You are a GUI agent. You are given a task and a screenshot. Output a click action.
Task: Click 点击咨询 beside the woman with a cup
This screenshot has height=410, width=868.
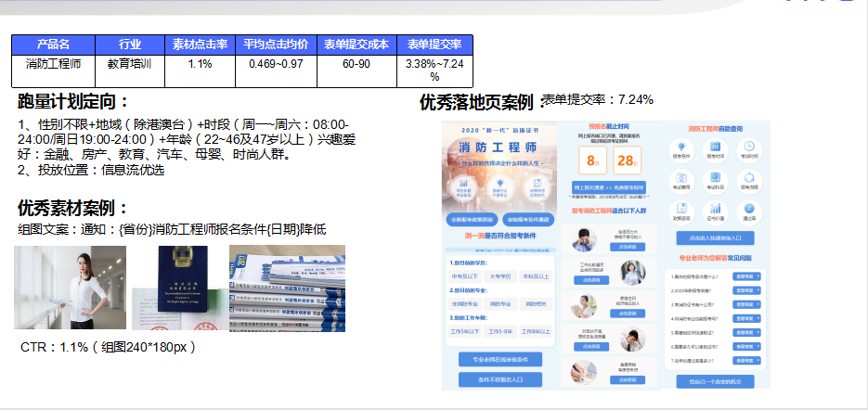(628, 314)
